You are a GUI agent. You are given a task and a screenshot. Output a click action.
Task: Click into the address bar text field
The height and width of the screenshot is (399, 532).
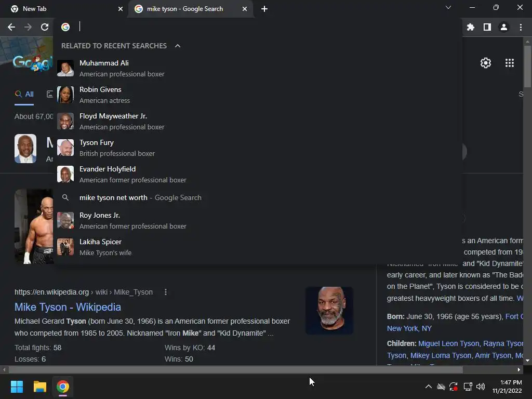coord(268,27)
